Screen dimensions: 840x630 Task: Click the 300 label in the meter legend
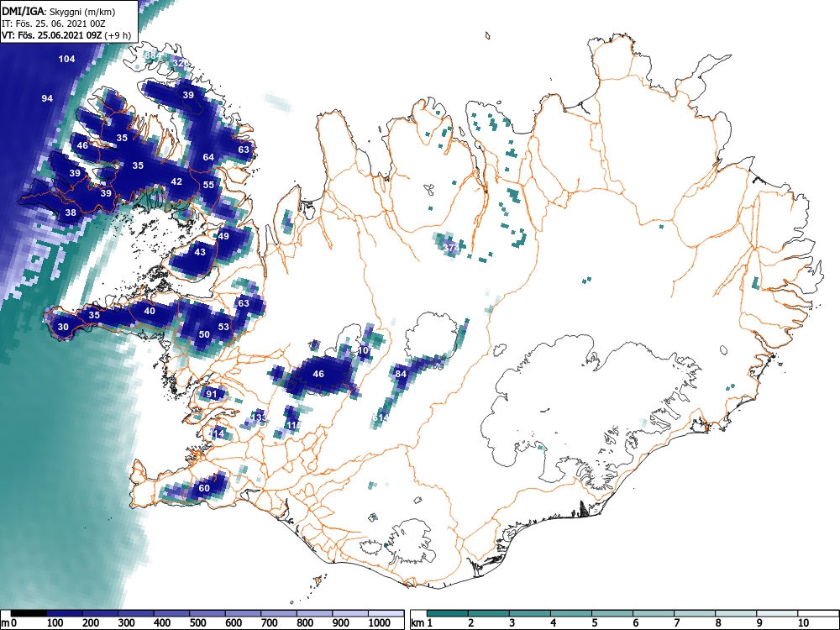coord(127,622)
